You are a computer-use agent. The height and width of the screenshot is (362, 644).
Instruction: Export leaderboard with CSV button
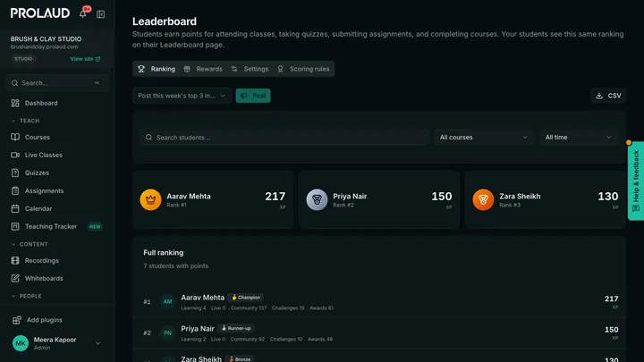click(x=608, y=96)
